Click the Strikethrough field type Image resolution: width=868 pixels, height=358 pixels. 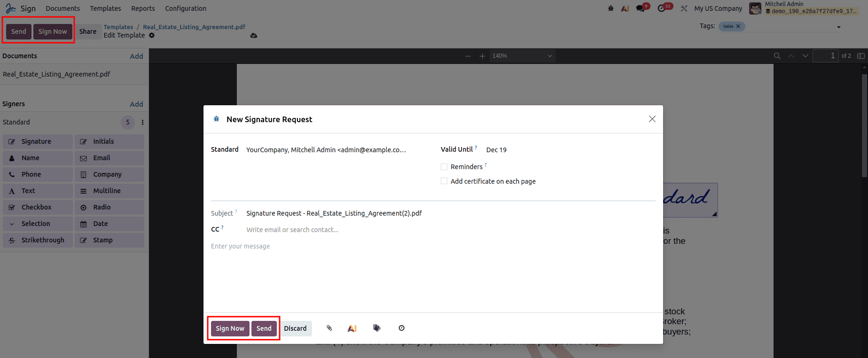(x=38, y=240)
